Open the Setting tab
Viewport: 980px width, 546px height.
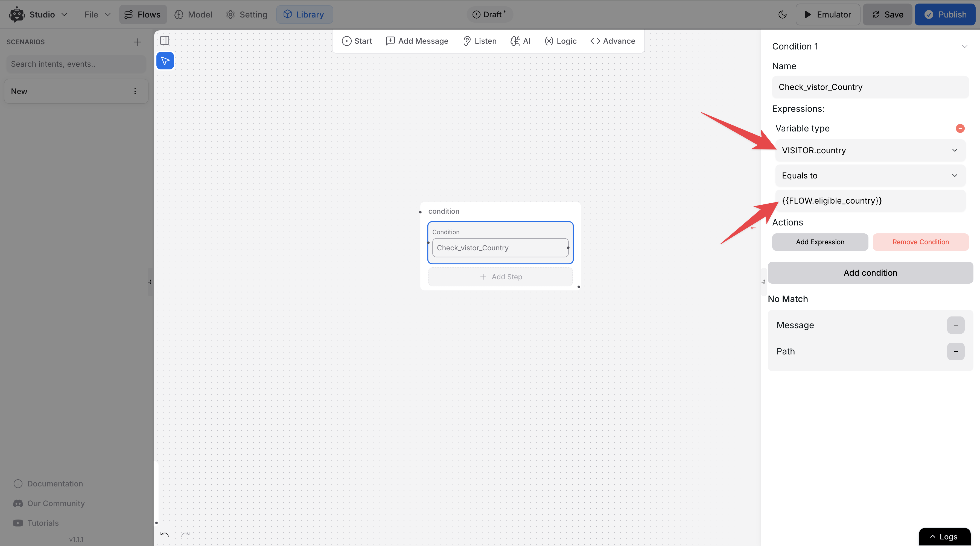coord(247,14)
